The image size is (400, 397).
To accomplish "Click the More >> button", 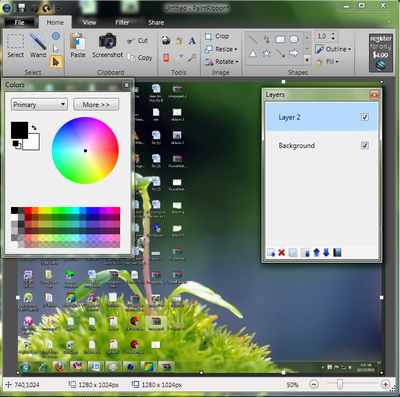I will (x=96, y=105).
